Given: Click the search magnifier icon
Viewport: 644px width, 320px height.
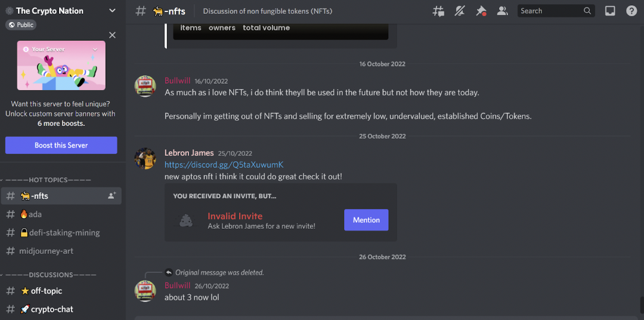Looking at the screenshot, I should pyautogui.click(x=587, y=11).
